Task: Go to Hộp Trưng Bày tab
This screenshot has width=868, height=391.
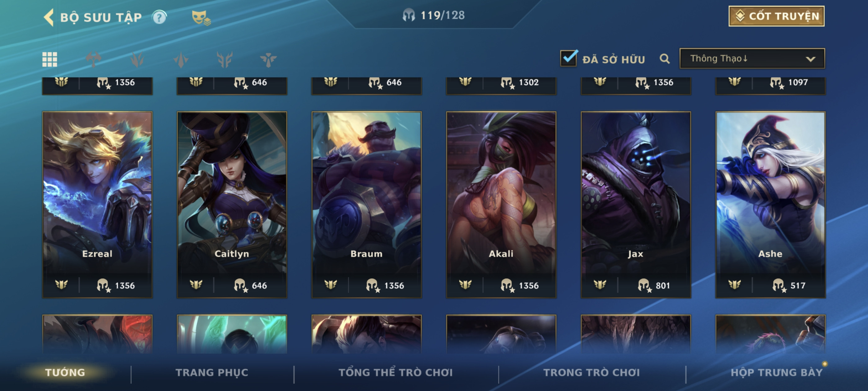Action: point(776,372)
